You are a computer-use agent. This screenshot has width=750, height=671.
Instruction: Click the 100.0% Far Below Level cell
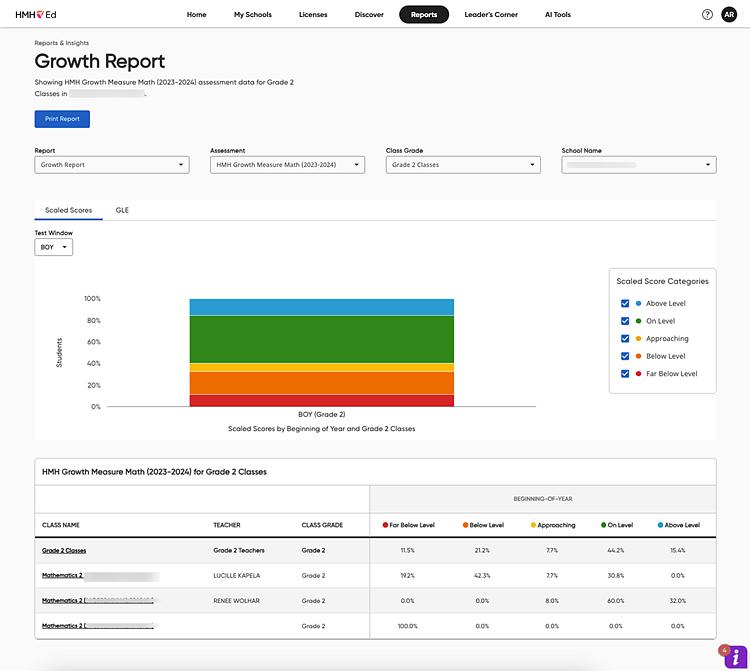(408, 626)
